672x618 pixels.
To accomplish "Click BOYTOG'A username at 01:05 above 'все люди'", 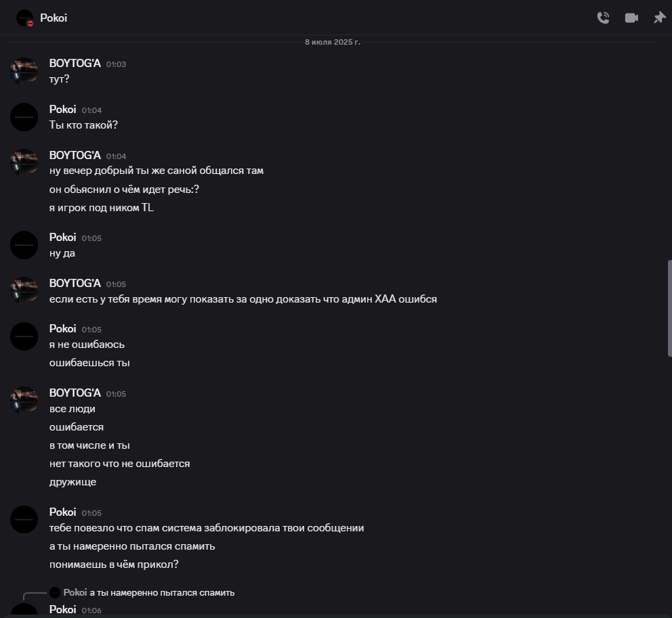I will tap(75, 393).
